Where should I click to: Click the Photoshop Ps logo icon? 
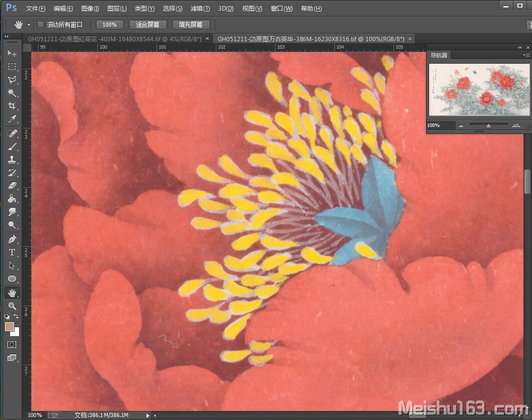11,8
